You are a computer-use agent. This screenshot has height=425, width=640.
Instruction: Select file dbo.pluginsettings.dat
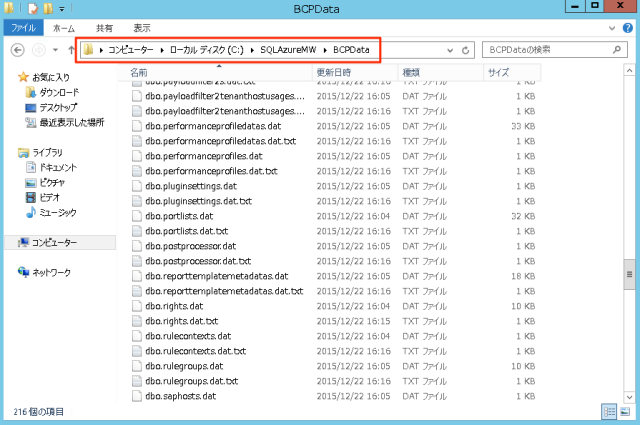tap(191, 186)
